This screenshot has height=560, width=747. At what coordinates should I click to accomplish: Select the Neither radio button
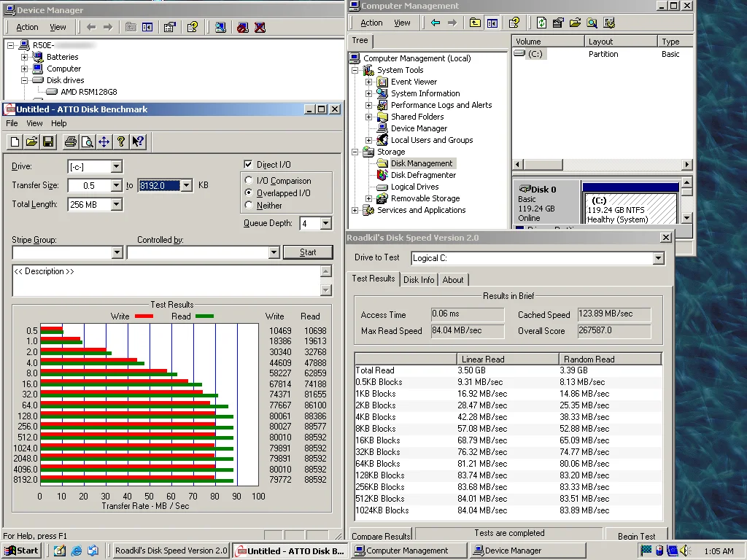pyautogui.click(x=249, y=206)
